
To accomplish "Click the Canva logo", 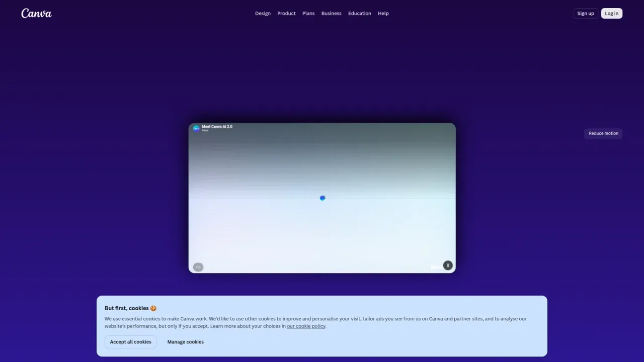I will (x=36, y=13).
